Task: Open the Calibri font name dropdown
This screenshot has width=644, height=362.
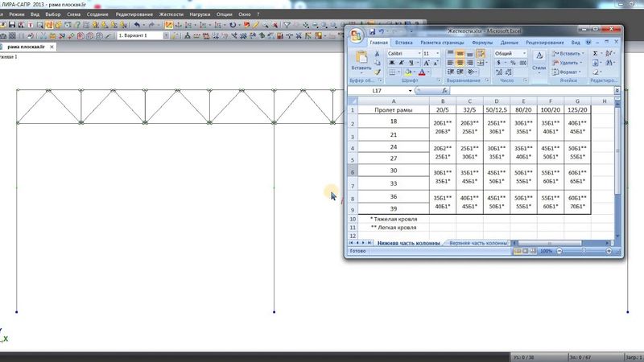Action: [419, 53]
